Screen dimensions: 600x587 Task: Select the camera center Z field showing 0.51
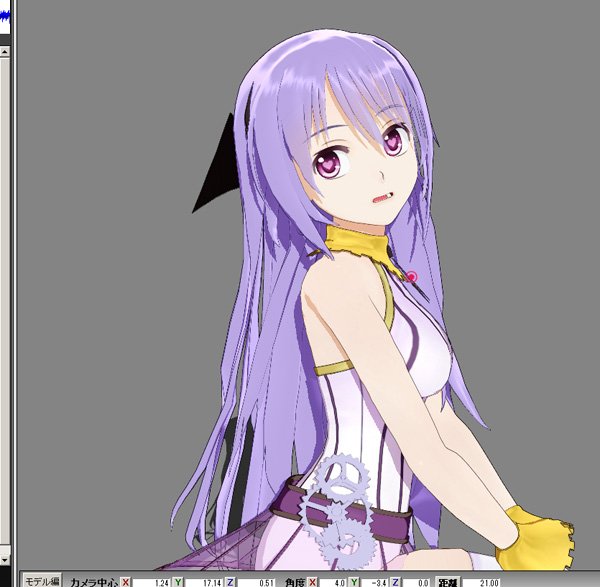255,582
